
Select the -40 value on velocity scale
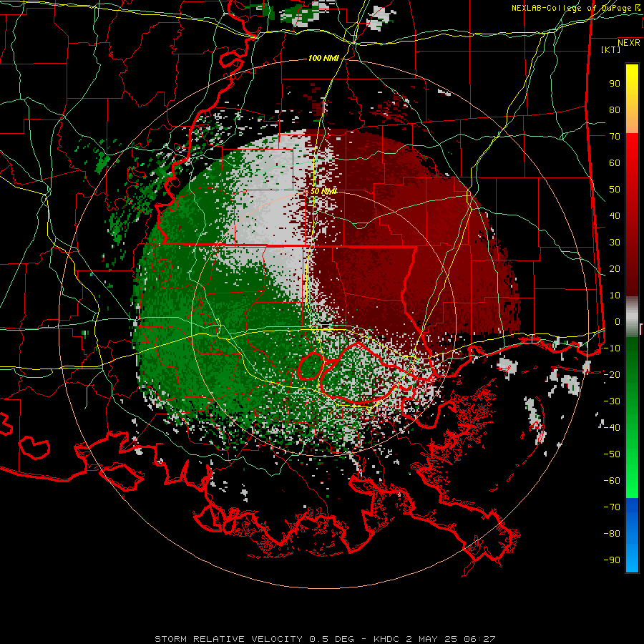pyautogui.click(x=612, y=428)
